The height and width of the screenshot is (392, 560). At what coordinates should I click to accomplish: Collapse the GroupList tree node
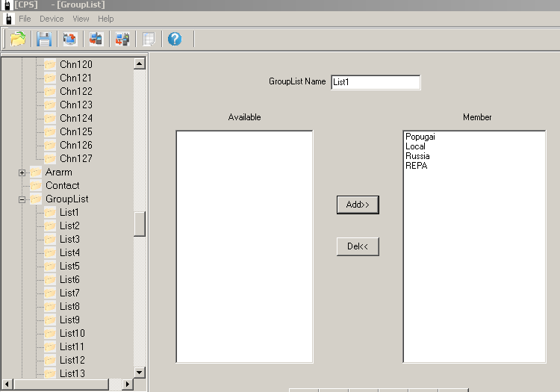[22, 199]
